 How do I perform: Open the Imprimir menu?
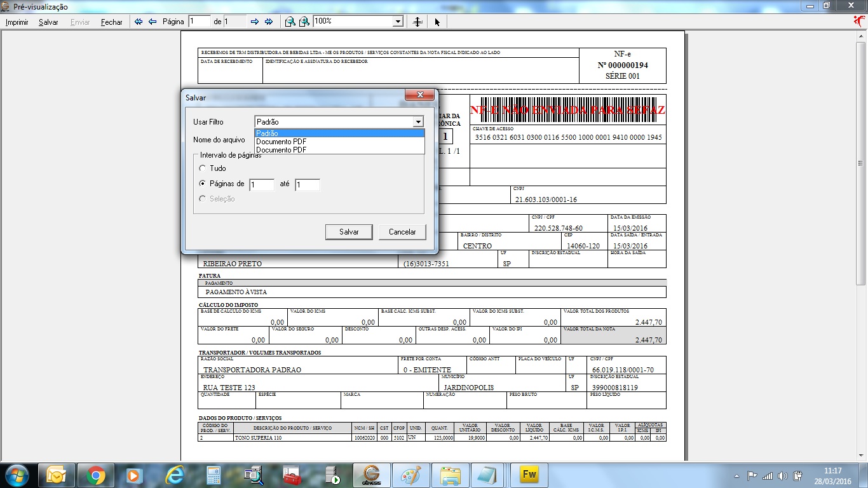[x=17, y=22]
